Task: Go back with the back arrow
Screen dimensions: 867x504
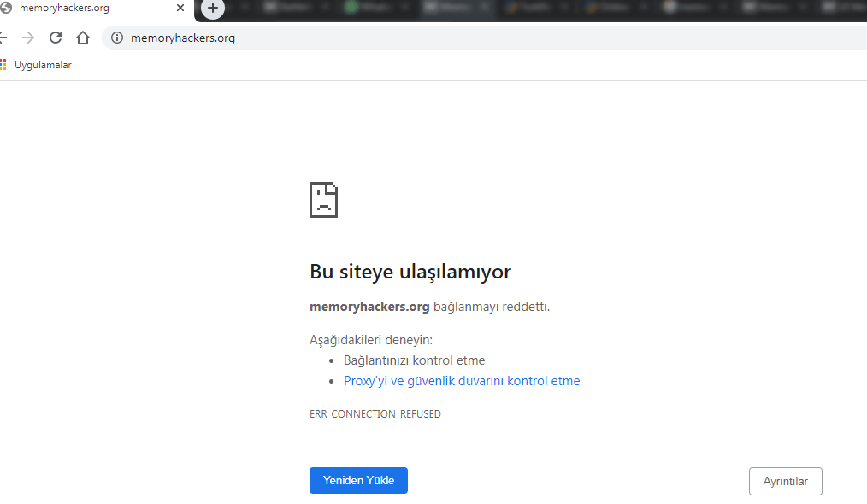Action: point(3,38)
